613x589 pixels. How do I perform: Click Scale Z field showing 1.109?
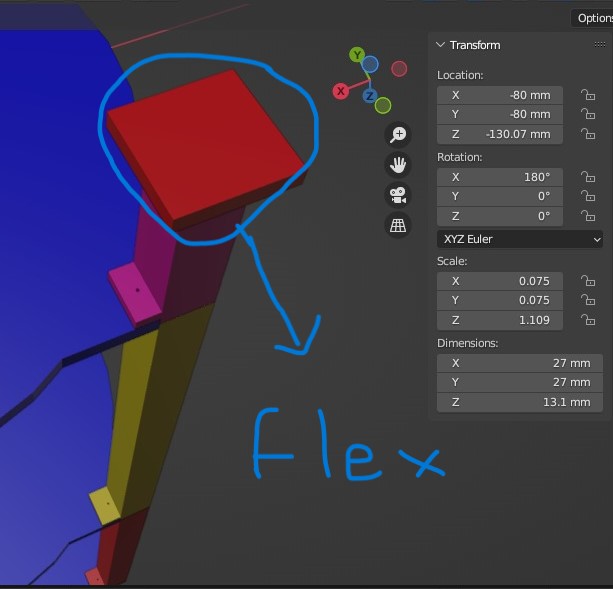coord(500,320)
